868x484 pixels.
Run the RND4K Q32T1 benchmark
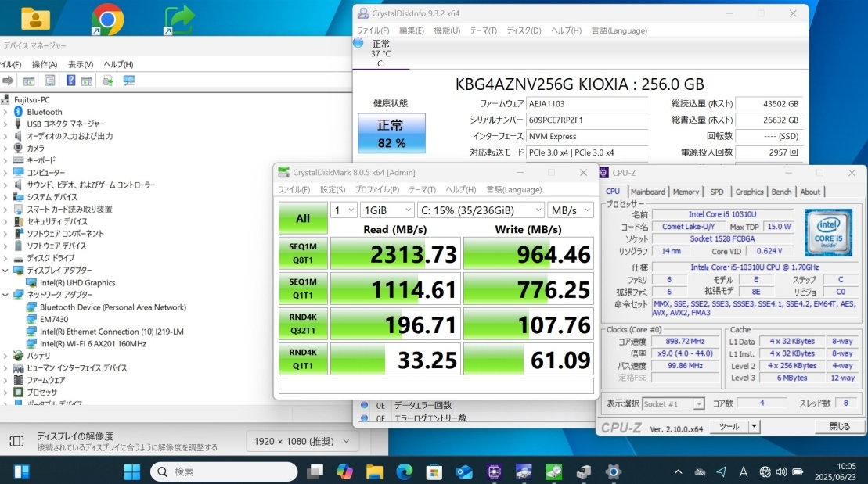pyautogui.click(x=303, y=324)
